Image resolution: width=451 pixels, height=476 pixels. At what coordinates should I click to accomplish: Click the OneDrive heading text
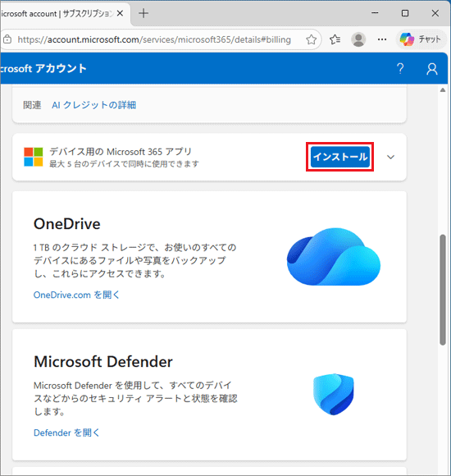pyautogui.click(x=67, y=224)
